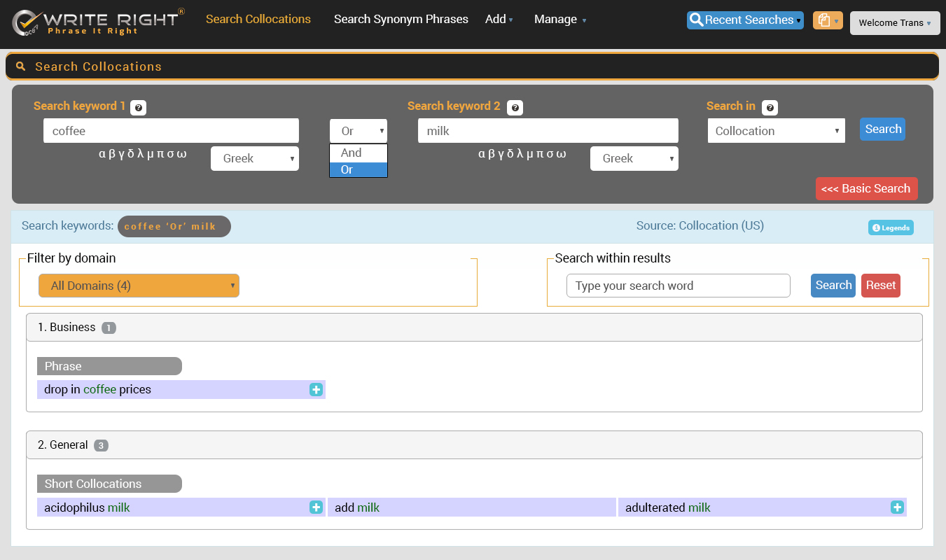Click help icon beside Search keyword 2

[x=515, y=108]
